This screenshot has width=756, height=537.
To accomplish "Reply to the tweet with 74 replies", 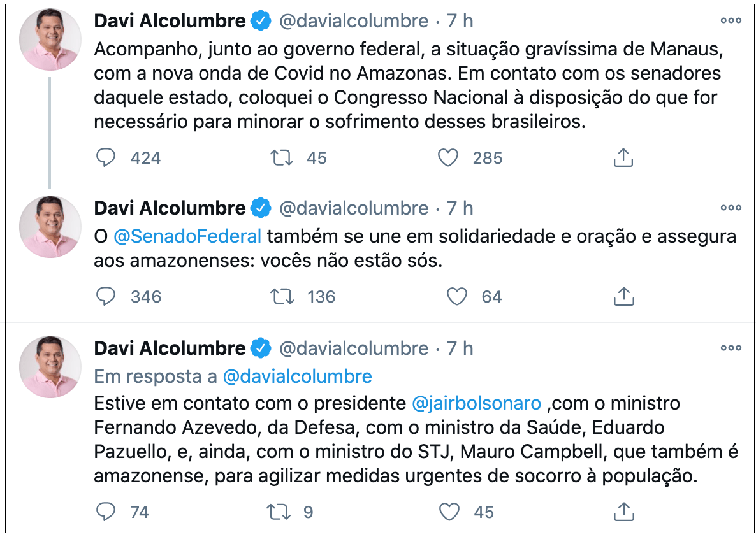I will [106, 512].
